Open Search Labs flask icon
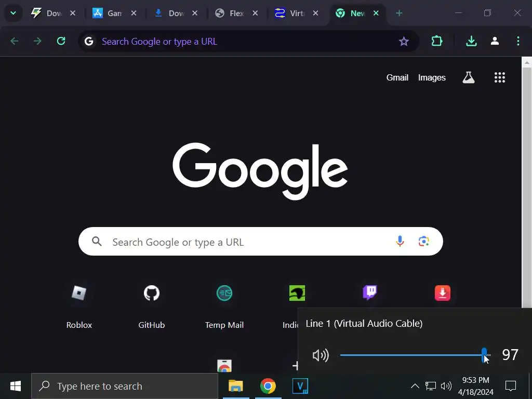Viewport: 532px width, 399px height. coord(468,78)
